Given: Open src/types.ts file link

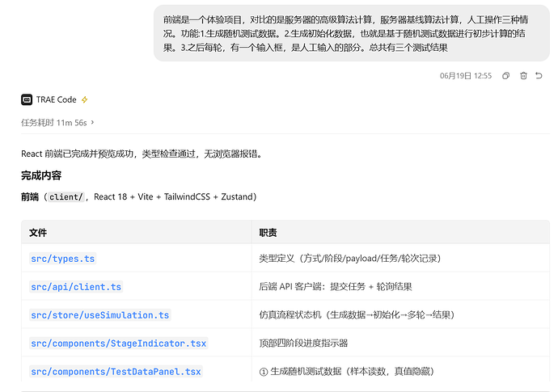Looking at the screenshot, I should click(x=62, y=259).
